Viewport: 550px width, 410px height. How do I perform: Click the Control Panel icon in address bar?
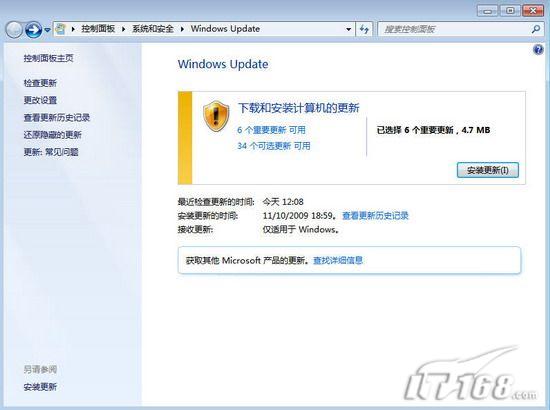pos(61,29)
